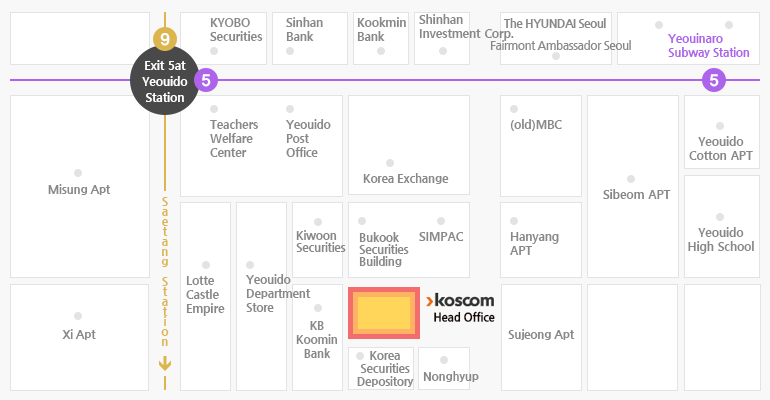Click the Korea Exchange location dot
This screenshot has width=770, height=400.
point(390,163)
